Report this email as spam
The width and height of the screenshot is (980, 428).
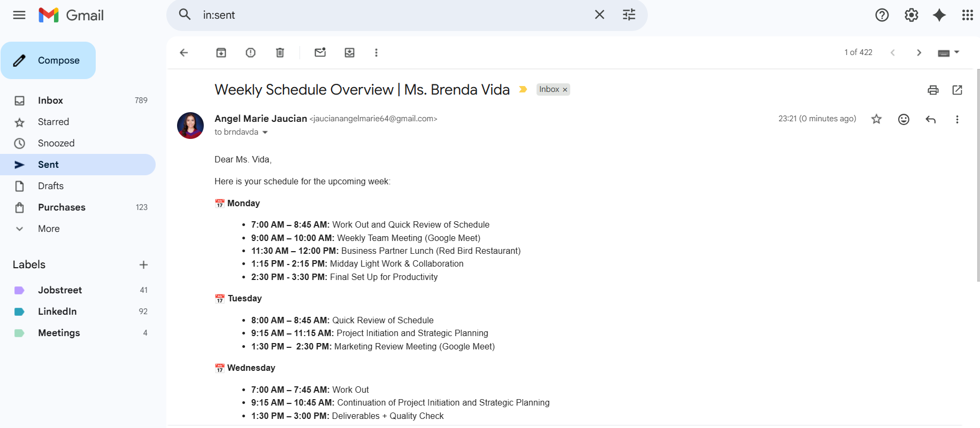(x=250, y=52)
